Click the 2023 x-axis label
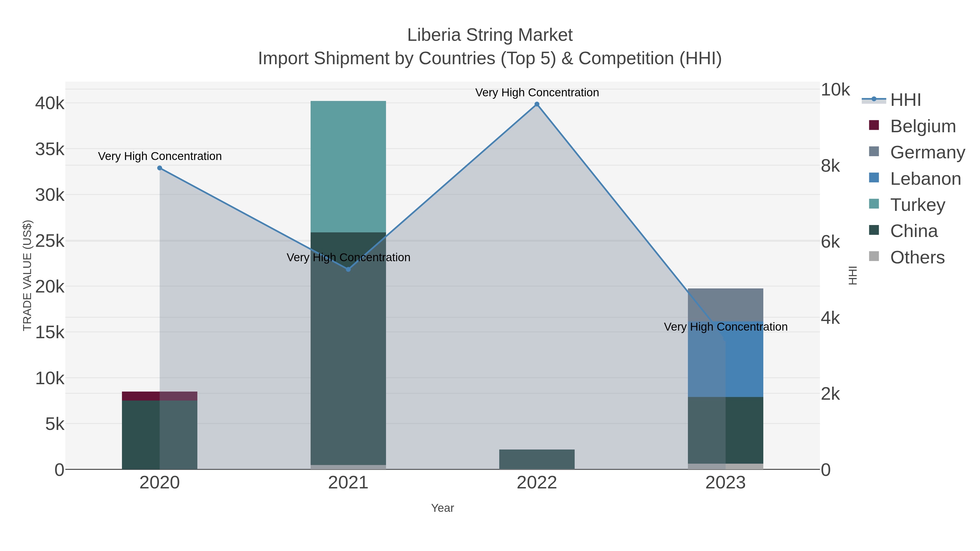 point(725,483)
